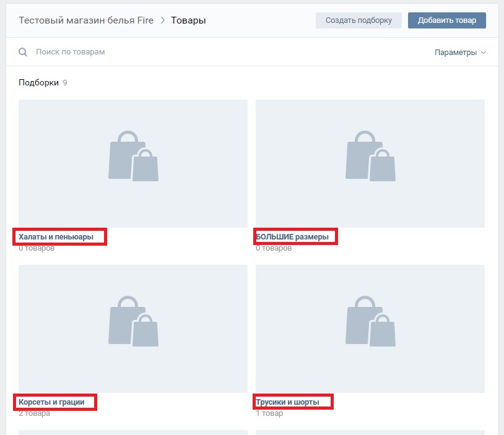
Task: Open the 'Параметры' dropdown
Action: tap(460, 53)
